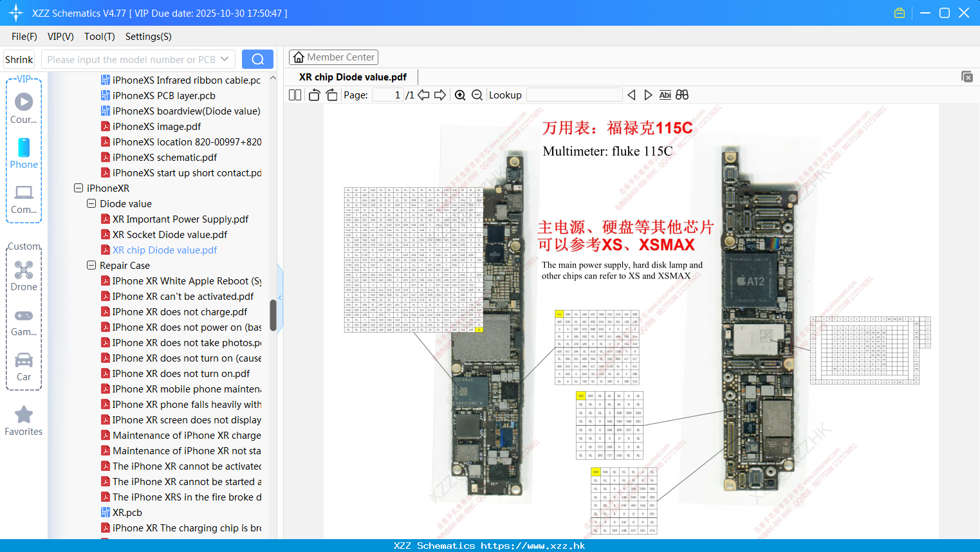Open IPhone XR phone falls heavily case

pos(187,404)
